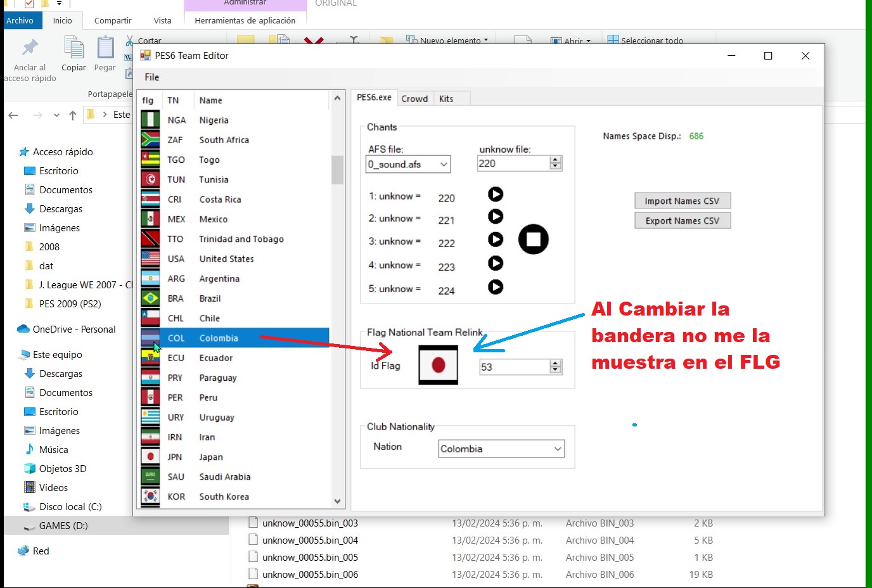Open Explorer Archivo tab

(20, 20)
